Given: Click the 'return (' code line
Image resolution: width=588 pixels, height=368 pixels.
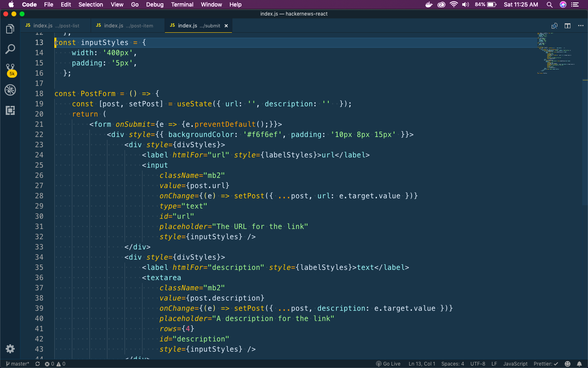Looking at the screenshot, I should (x=89, y=114).
